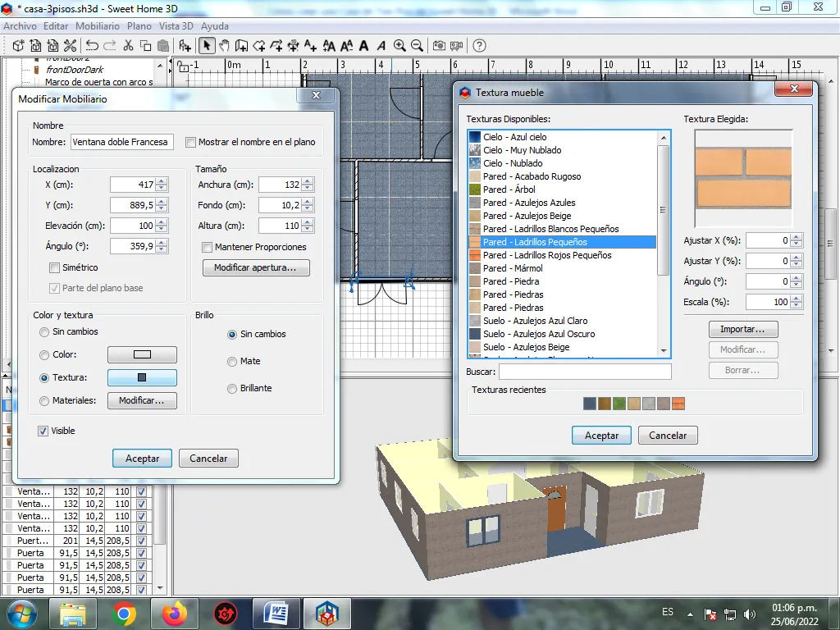Click the Paste clipboard icon
The image size is (840, 630).
[x=163, y=46]
